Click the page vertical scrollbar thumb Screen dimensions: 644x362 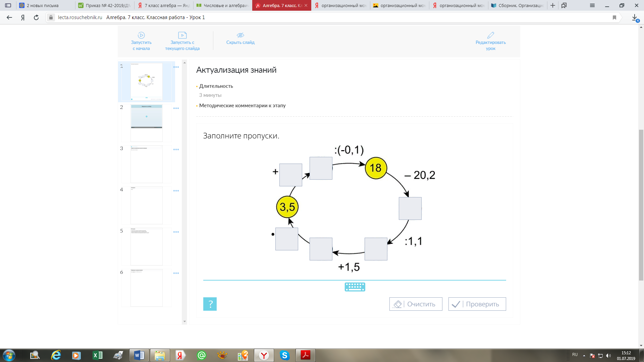click(x=641, y=204)
